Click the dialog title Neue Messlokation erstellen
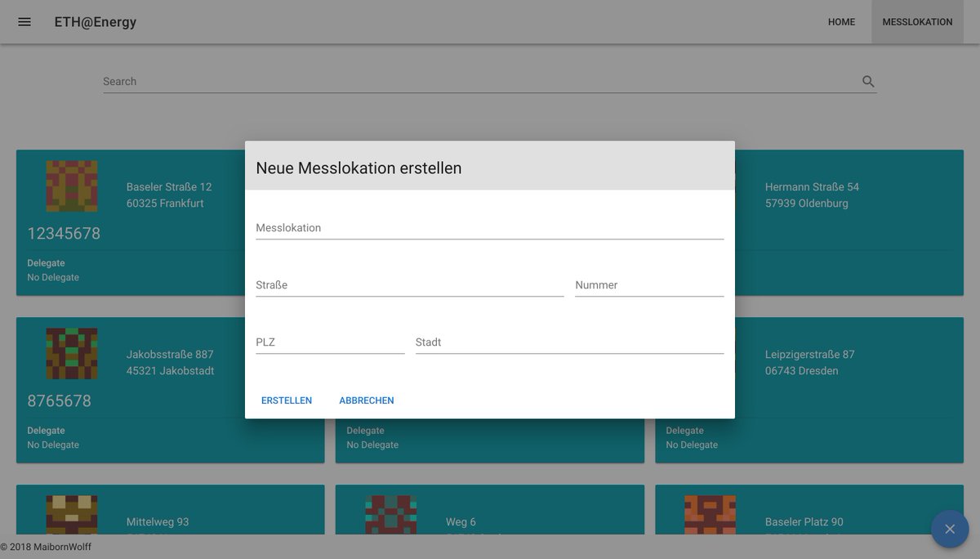The height and width of the screenshot is (559, 980). tap(359, 168)
